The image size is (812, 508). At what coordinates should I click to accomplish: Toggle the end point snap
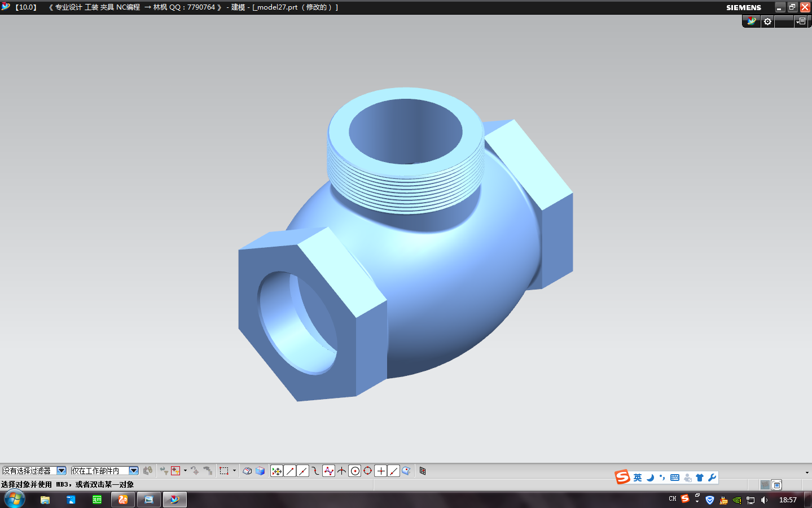click(289, 471)
